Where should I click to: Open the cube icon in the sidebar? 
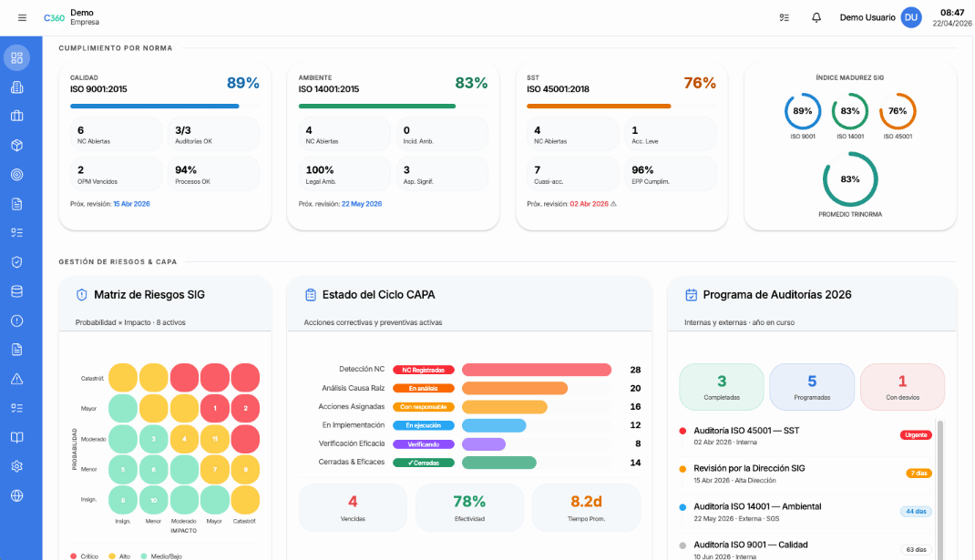pyautogui.click(x=16, y=146)
